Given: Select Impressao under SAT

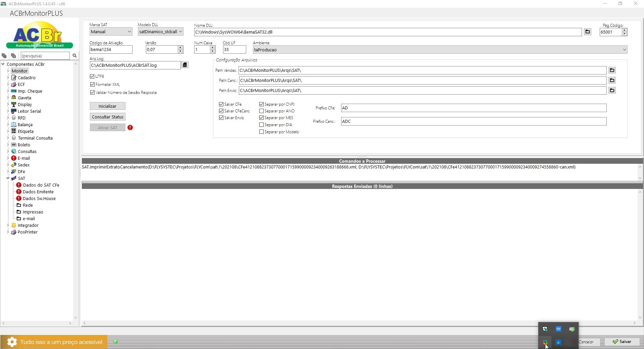Looking at the screenshot, I should click(x=33, y=212).
